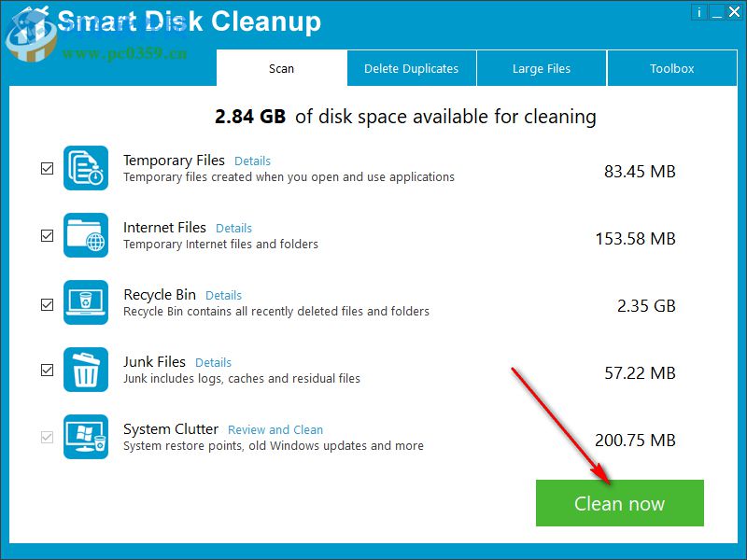Select the Temporary Files documents icon
Image resolution: width=747 pixels, height=560 pixels.
pyautogui.click(x=85, y=168)
